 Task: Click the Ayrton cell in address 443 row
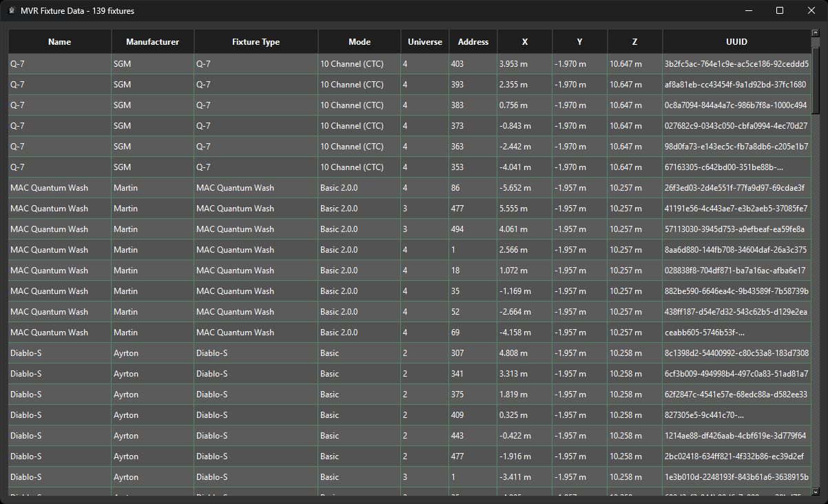click(x=152, y=436)
